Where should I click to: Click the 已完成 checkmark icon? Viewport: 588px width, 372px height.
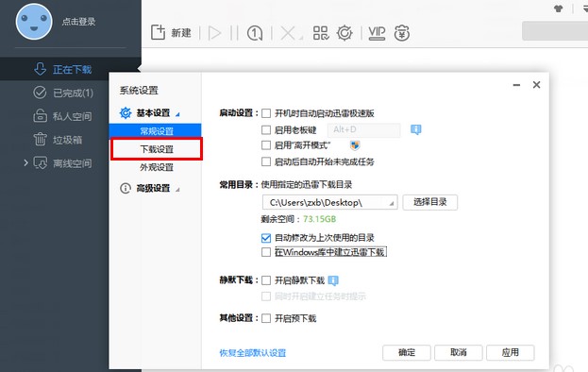point(40,93)
